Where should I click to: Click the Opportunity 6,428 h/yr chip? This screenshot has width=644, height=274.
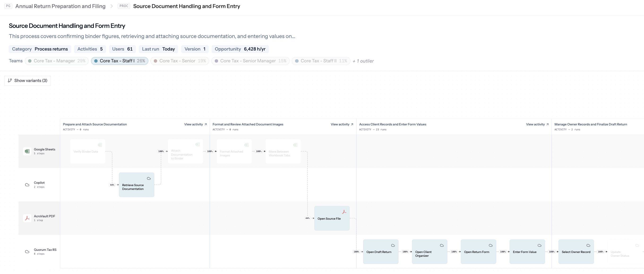pyautogui.click(x=240, y=49)
